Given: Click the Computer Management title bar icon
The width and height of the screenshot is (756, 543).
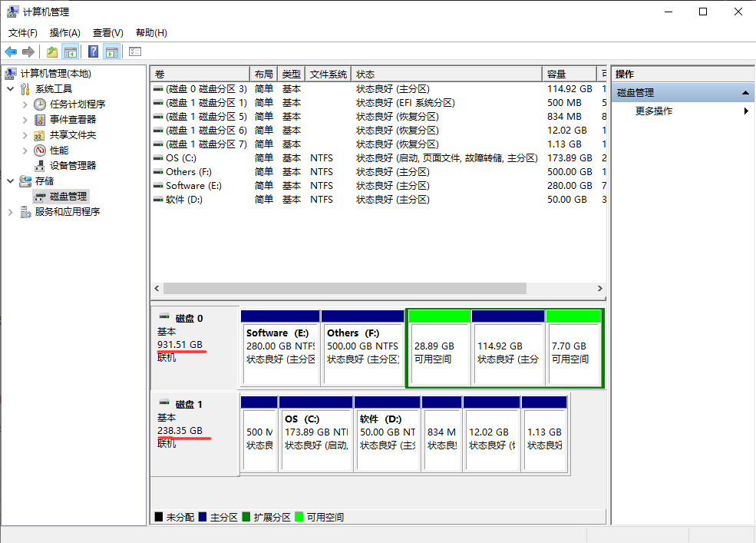Looking at the screenshot, I should coord(12,12).
